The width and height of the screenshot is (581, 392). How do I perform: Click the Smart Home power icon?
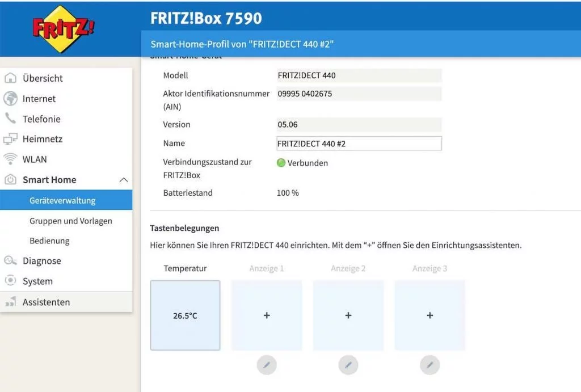[x=10, y=180]
